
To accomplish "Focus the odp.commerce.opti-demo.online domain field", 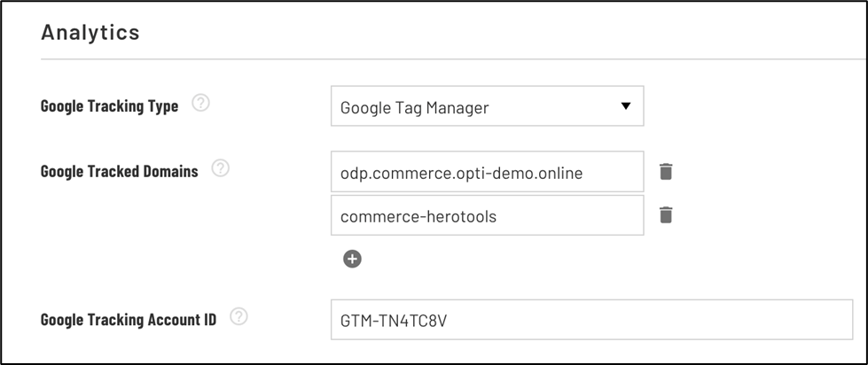I will [487, 172].
